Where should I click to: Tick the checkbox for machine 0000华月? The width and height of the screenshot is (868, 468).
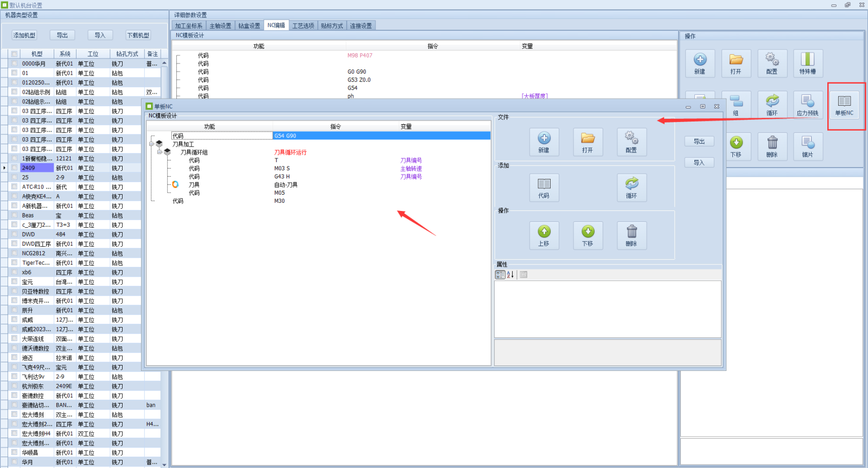click(15, 63)
